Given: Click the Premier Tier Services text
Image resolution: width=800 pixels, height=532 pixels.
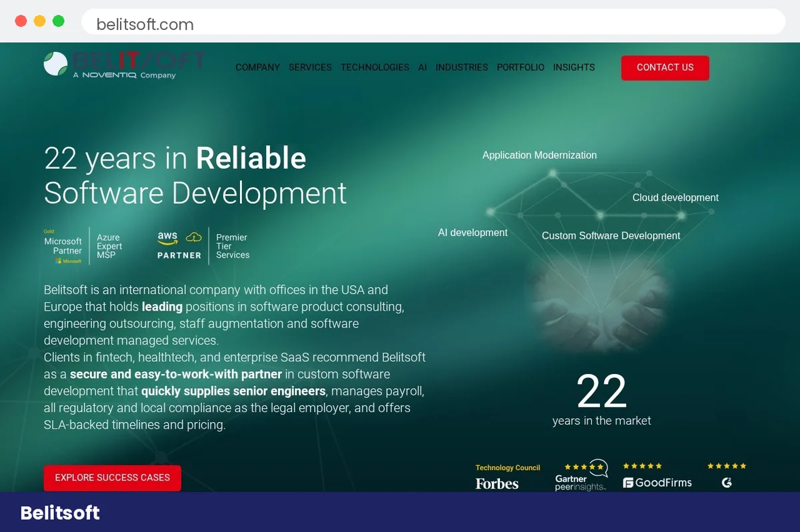Looking at the screenshot, I should tap(233, 246).
